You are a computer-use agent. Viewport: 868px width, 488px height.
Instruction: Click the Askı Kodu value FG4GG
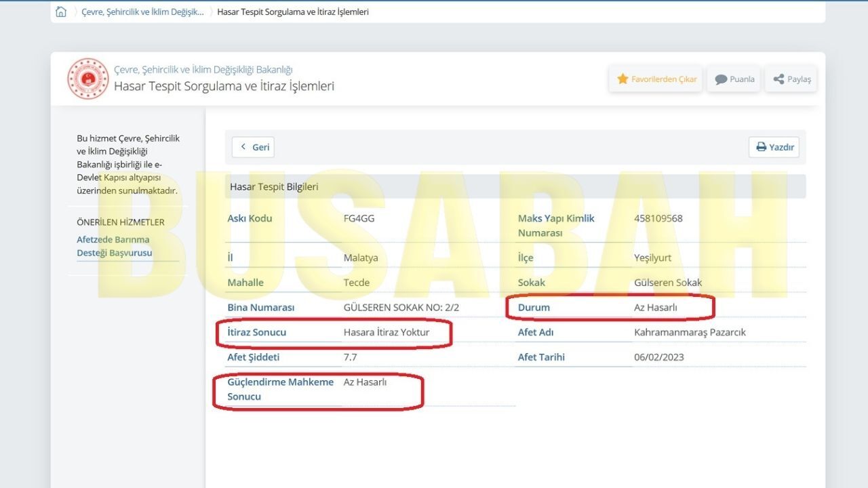pyautogui.click(x=359, y=218)
